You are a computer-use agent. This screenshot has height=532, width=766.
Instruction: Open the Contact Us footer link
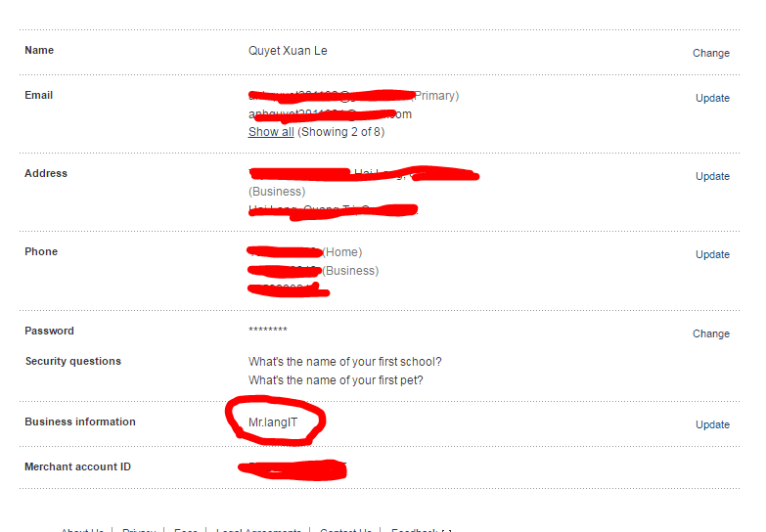pos(345,530)
